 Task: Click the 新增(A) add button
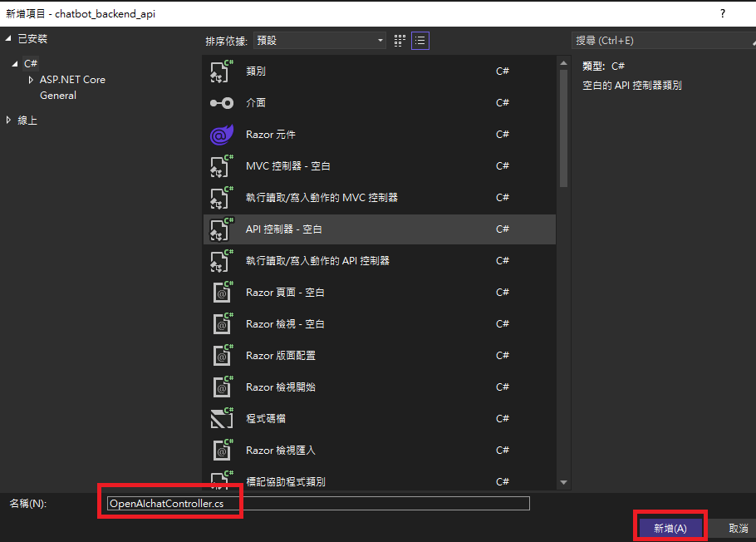pyautogui.click(x=670, y=529)
